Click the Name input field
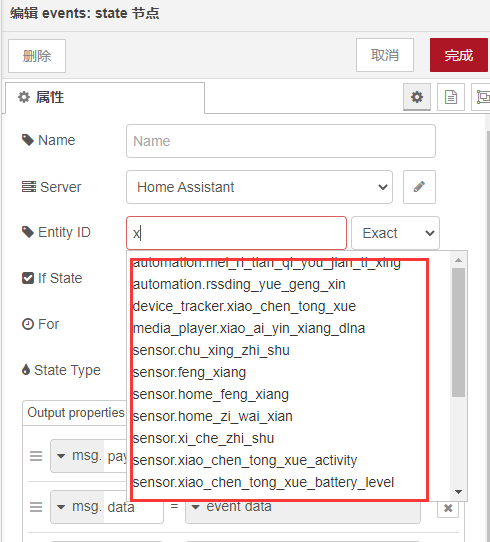 [281, 141]
